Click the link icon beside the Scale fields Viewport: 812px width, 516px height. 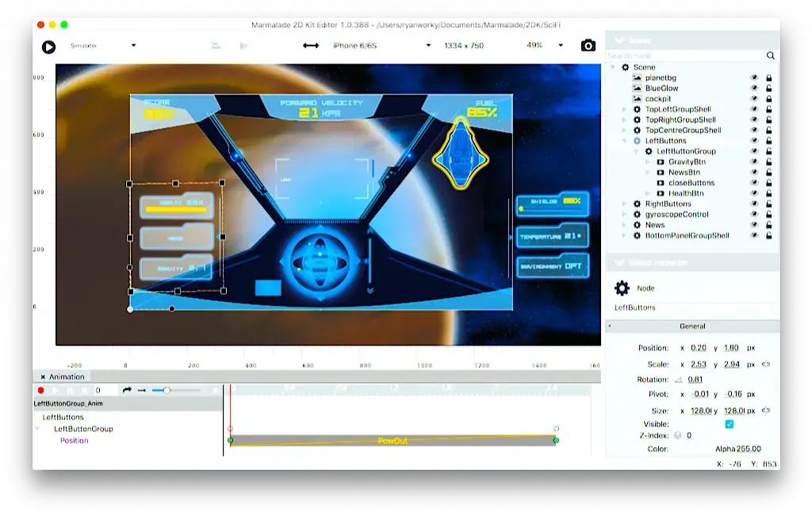[766, 364]
